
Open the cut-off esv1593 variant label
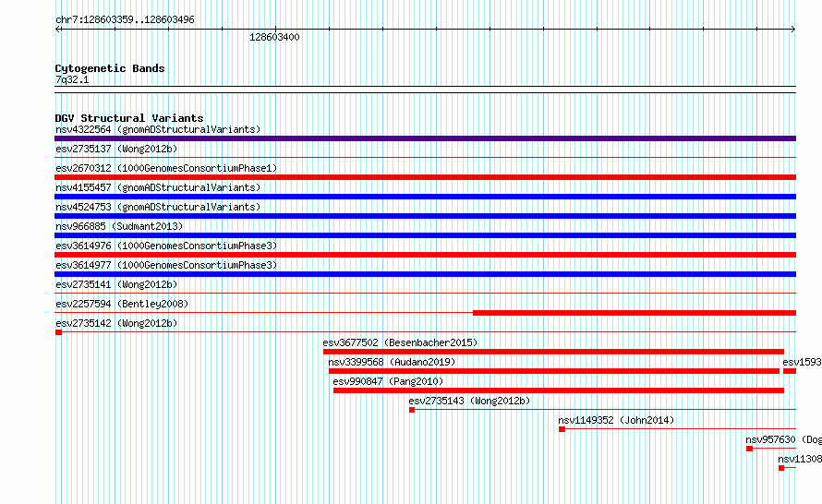(x=802, y=362)
